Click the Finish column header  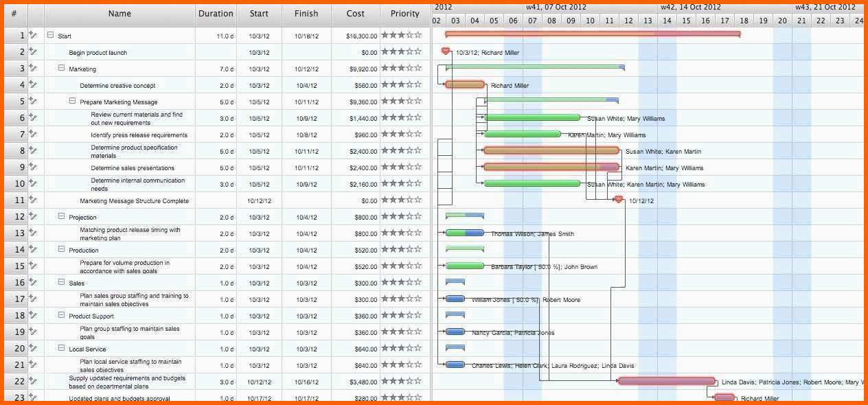[x=306, y=14]
